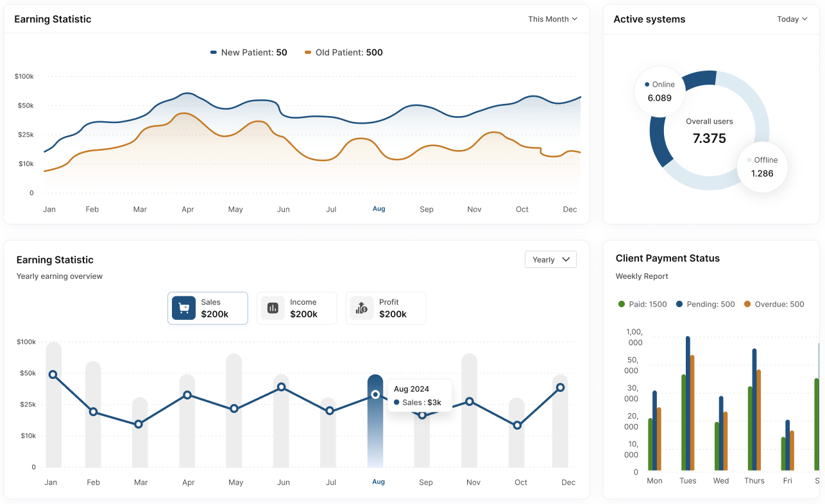Click the Sales shopping cart icon
This screenshot has width=825, height=504.
point(183,308)
